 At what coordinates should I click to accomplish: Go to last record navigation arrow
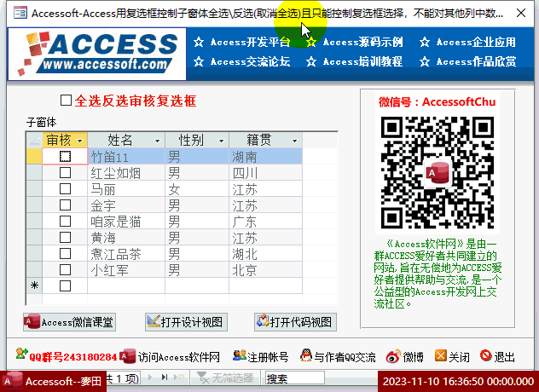click(x=165, y=378)
